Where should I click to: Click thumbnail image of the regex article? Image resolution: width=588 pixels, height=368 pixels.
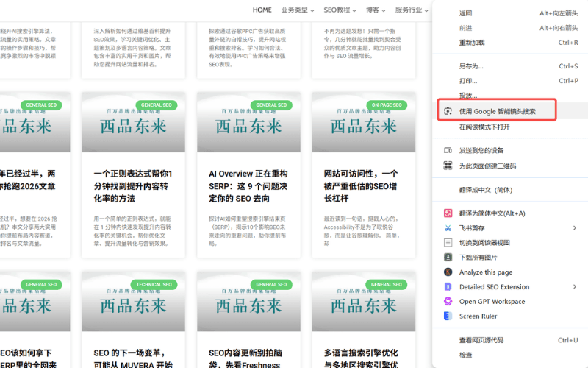tap(133, 122)
